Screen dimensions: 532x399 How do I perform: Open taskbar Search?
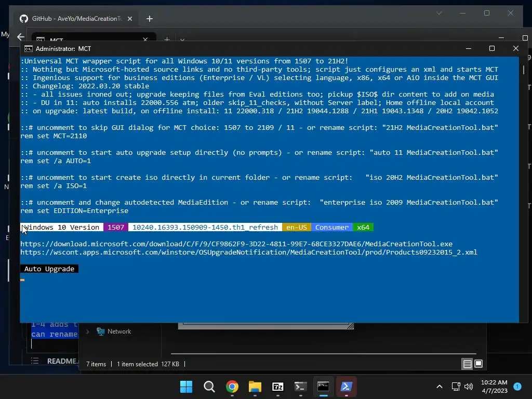click(209, 387)
